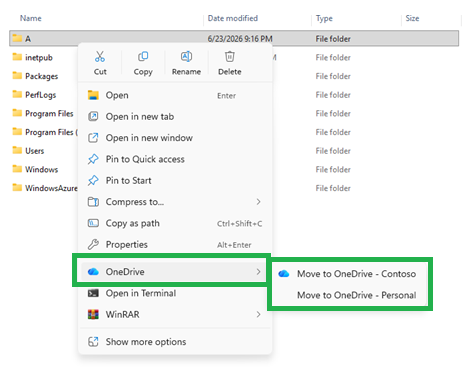Click the Copy icon in context menu
The image size is (464, 378).
click(x=143, y=57)
